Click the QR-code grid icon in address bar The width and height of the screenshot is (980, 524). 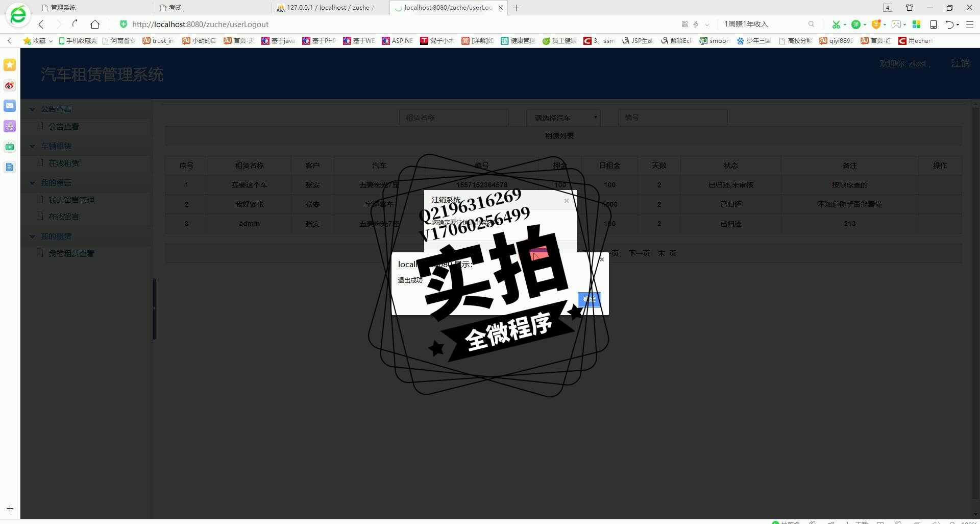pos(684,24)
